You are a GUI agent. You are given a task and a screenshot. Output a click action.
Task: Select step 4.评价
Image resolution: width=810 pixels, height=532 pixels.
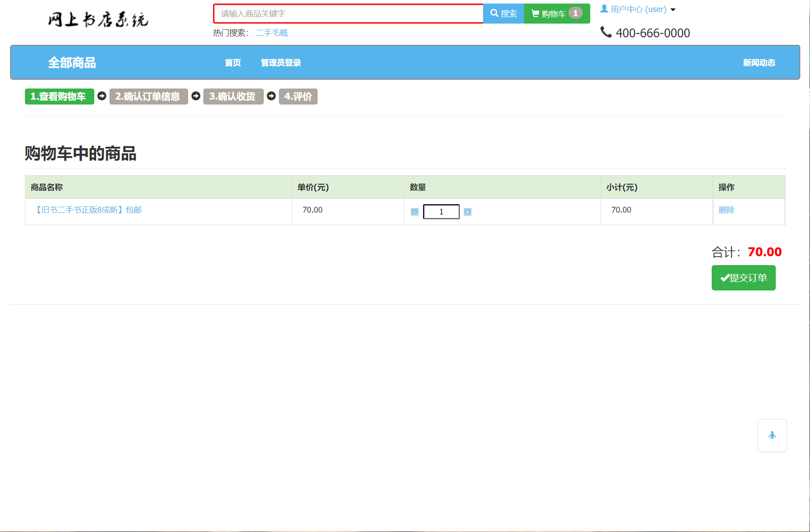tap(298, 97)
